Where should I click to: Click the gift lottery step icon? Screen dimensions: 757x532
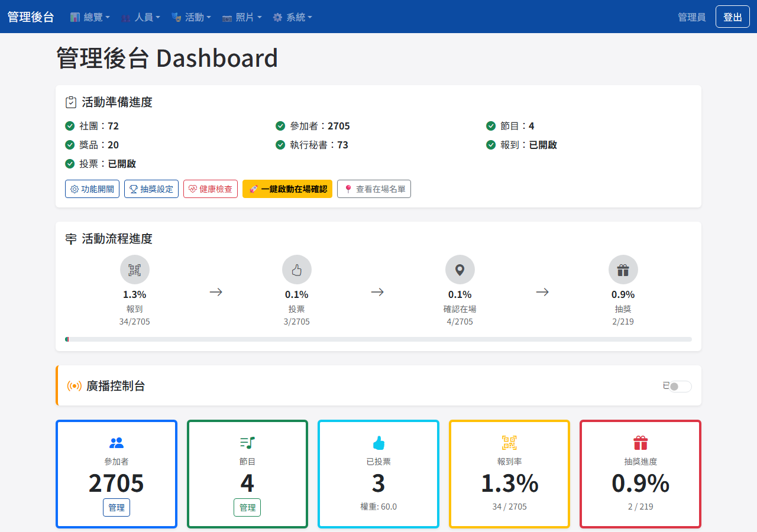pyautogui.click(x=623, y=270)
